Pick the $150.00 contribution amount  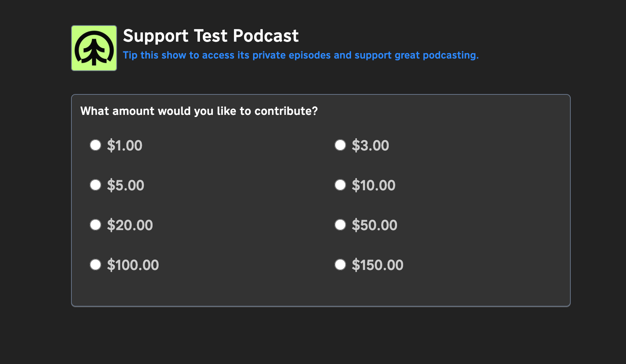(x=340, y=265)
